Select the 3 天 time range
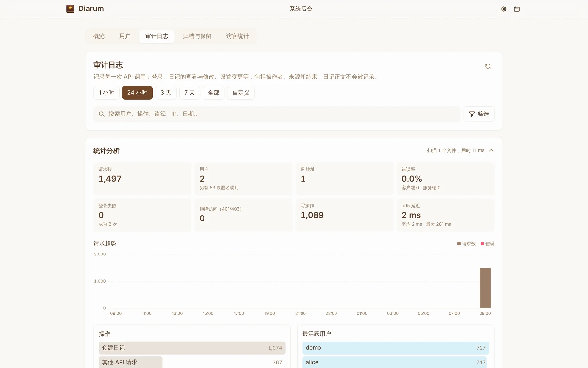 click(166, 93)
